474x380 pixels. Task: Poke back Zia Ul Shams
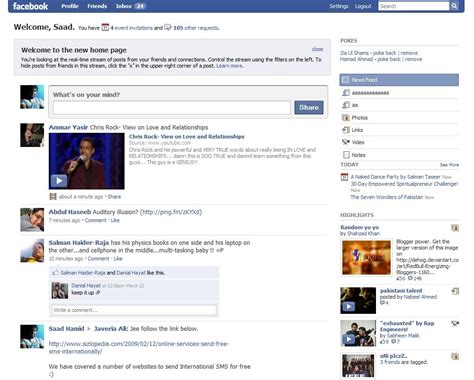(384, 53)
